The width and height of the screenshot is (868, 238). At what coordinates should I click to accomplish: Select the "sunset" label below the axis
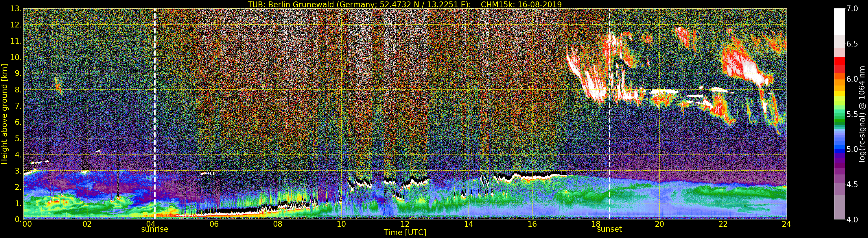coord(609,229)
